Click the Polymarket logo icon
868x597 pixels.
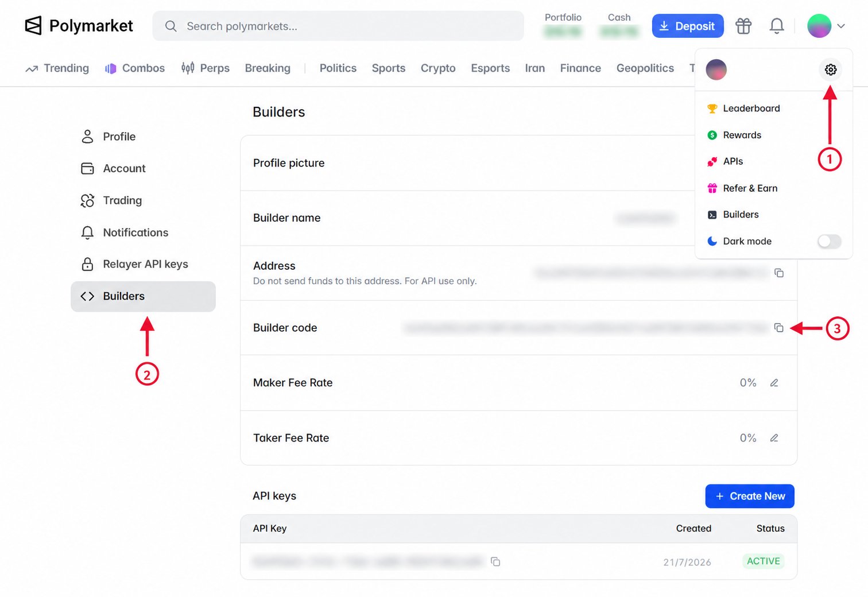click(33, 26)
